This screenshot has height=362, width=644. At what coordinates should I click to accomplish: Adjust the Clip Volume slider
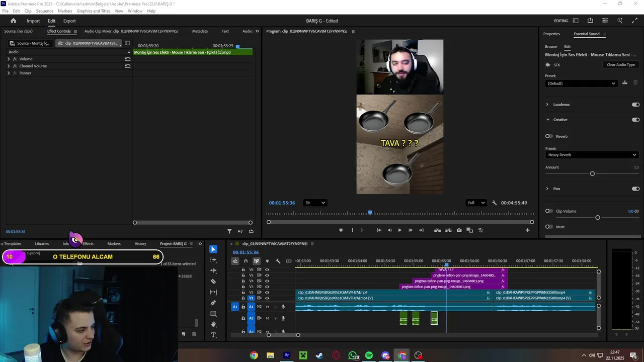pos(597,218)
